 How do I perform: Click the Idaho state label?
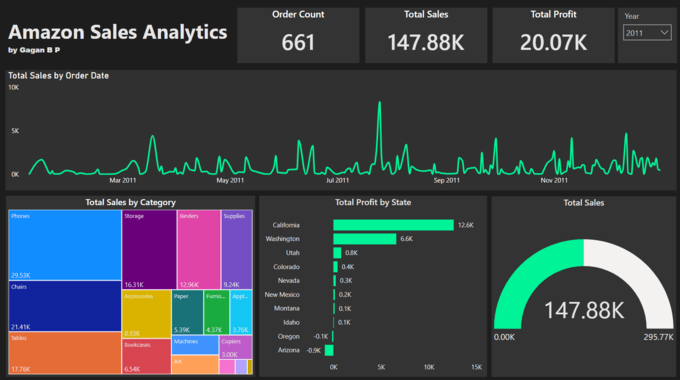click(291, 322)
